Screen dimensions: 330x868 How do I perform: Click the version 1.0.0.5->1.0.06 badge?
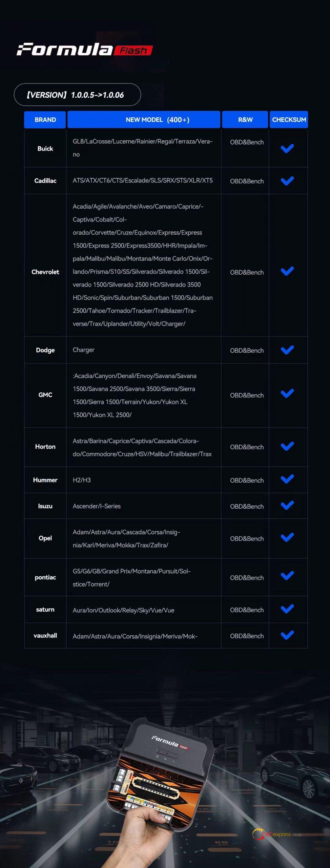pos(77,95)
